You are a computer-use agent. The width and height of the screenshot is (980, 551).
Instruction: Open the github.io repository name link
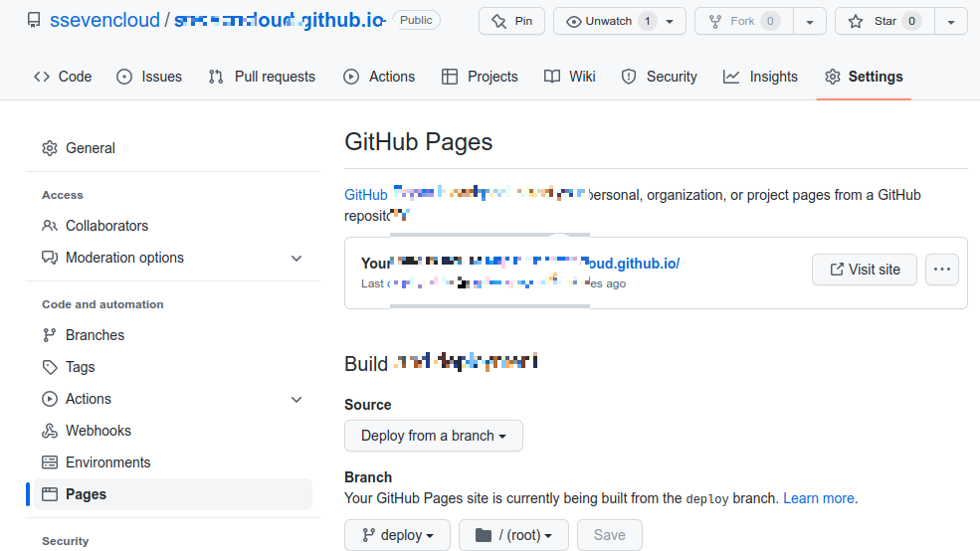tap(280, 20)
